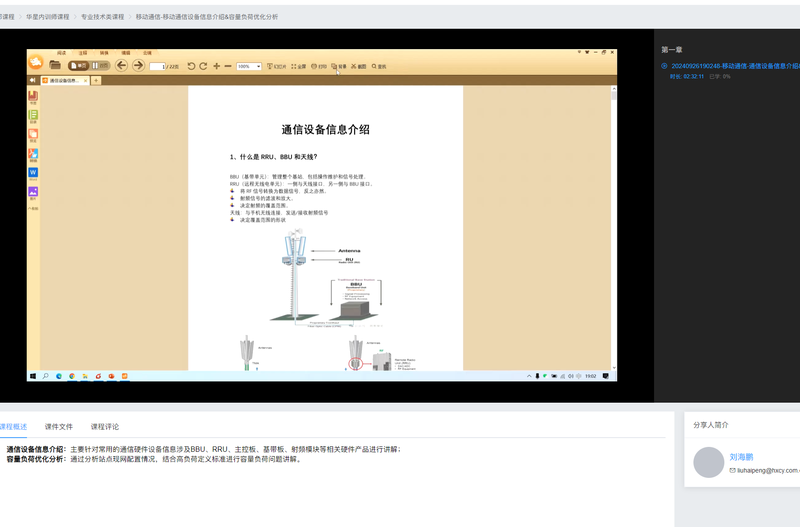Open the Windows Start menu in video
Viewport: 800px width, 527px height.
pyautogui.click(x=33, y=376)
